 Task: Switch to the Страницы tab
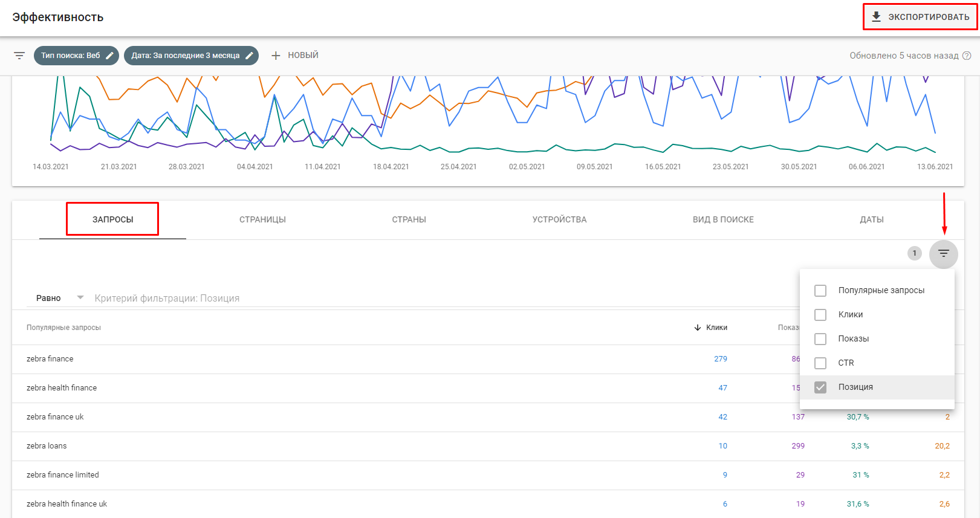[262, 219]
